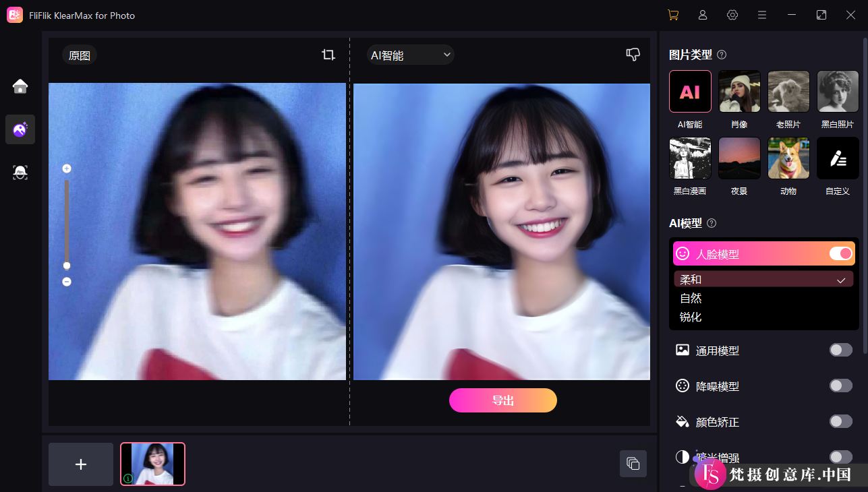Click the crop tool icon

click(x=328, y=55)
